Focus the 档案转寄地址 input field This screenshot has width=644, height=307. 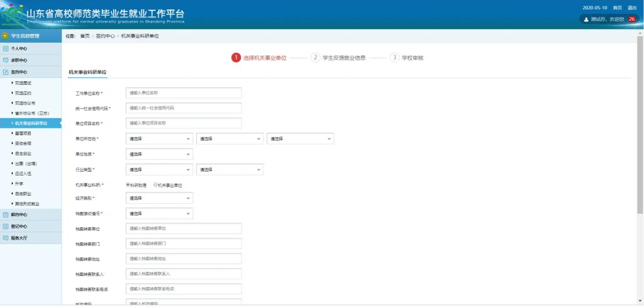(x=184, y=259)
